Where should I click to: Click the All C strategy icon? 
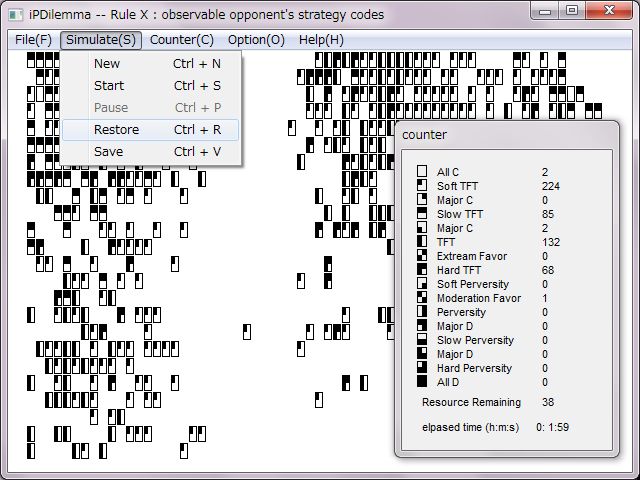(422, 171)
